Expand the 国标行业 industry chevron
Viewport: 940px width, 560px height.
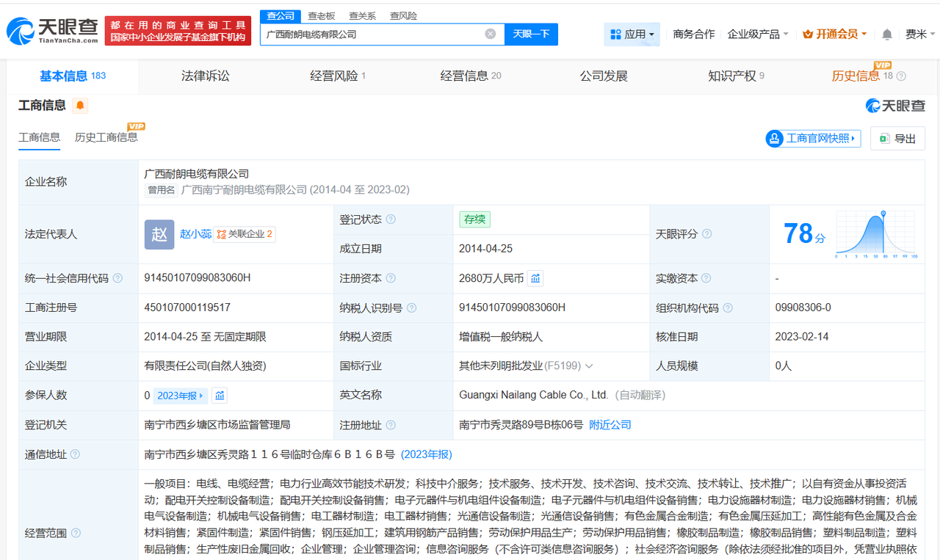589,366
